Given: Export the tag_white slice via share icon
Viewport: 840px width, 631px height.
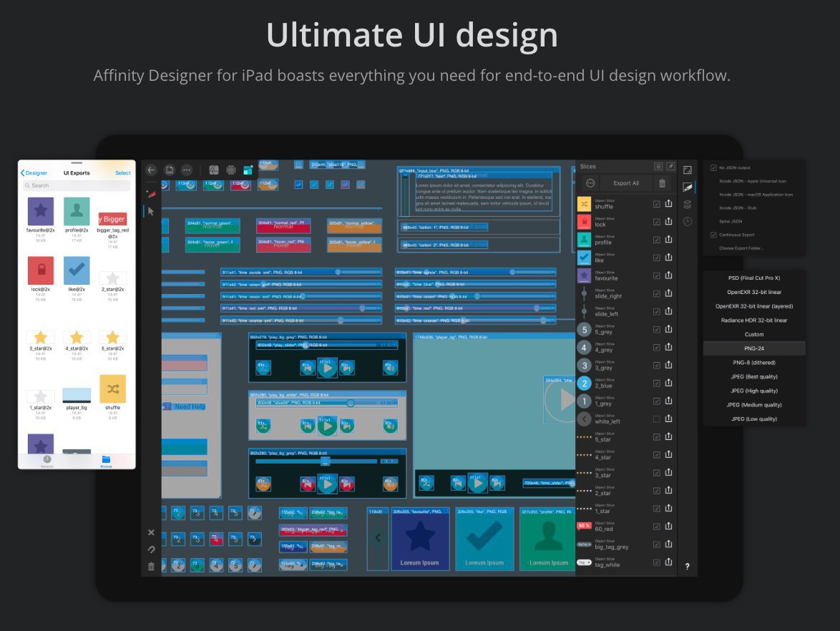Looking at the screenshot, I should (668, 562).
